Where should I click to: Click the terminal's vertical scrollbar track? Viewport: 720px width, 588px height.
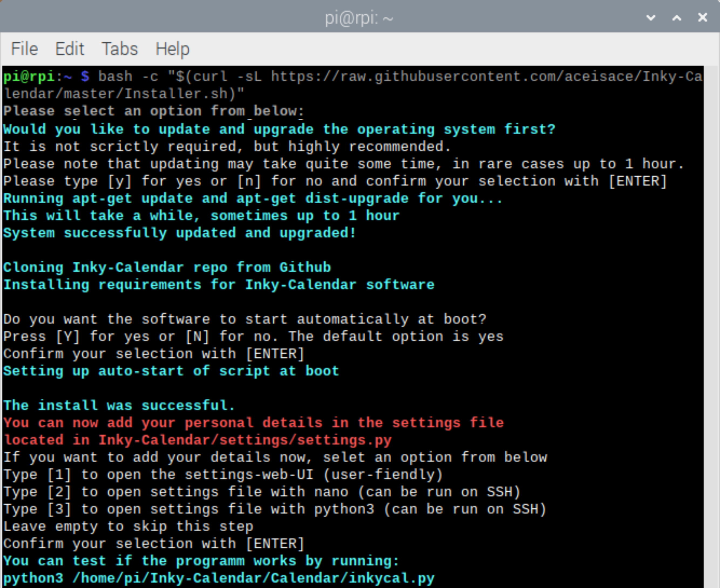click(x=711, y=325)
